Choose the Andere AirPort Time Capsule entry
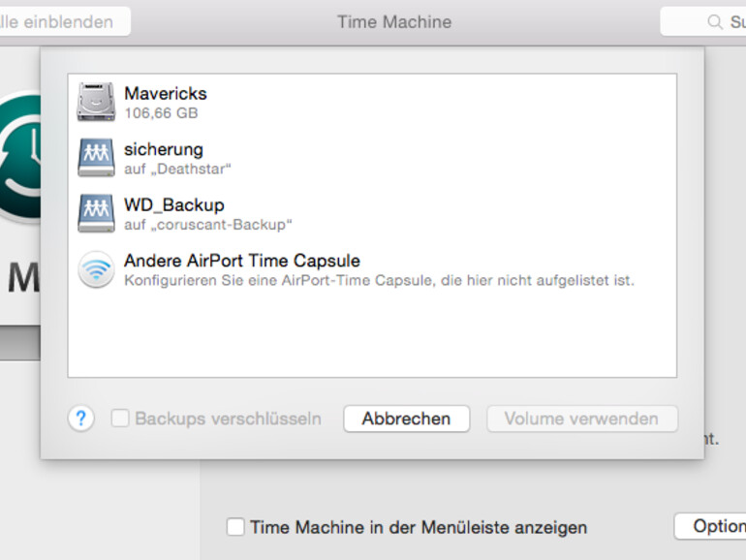The image size is (746, 560). point(242,262)
